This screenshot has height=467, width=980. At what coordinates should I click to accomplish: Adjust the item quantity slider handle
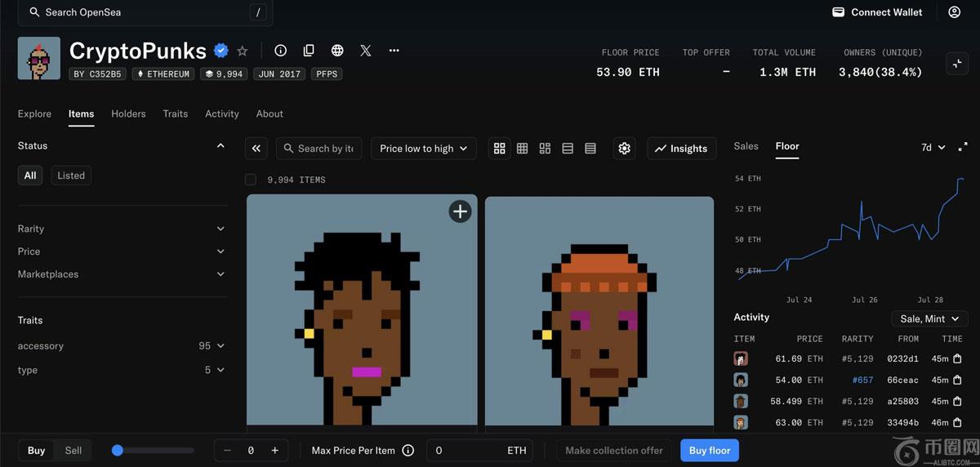pyautogui.click(x=118, y=451)
